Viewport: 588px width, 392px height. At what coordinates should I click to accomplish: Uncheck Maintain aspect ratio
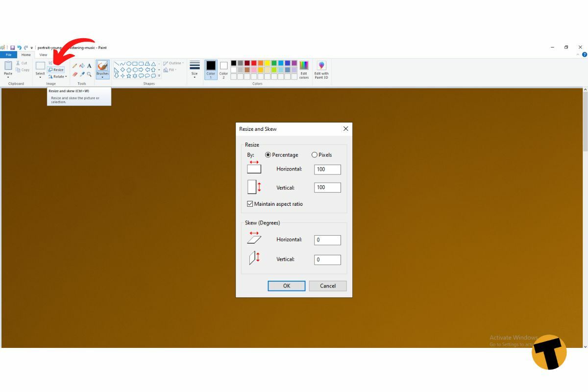[249, 204]
